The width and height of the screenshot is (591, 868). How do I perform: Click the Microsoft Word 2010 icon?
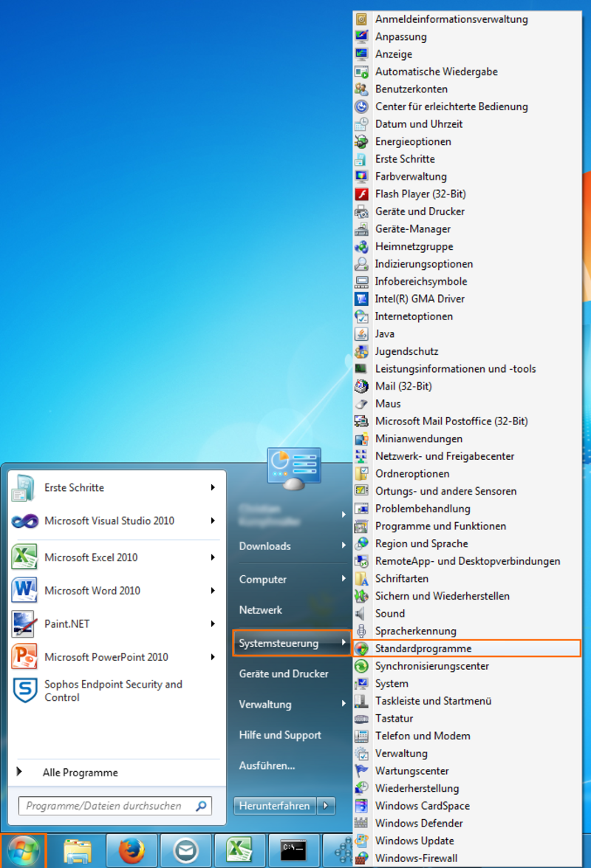click(24, 590)
